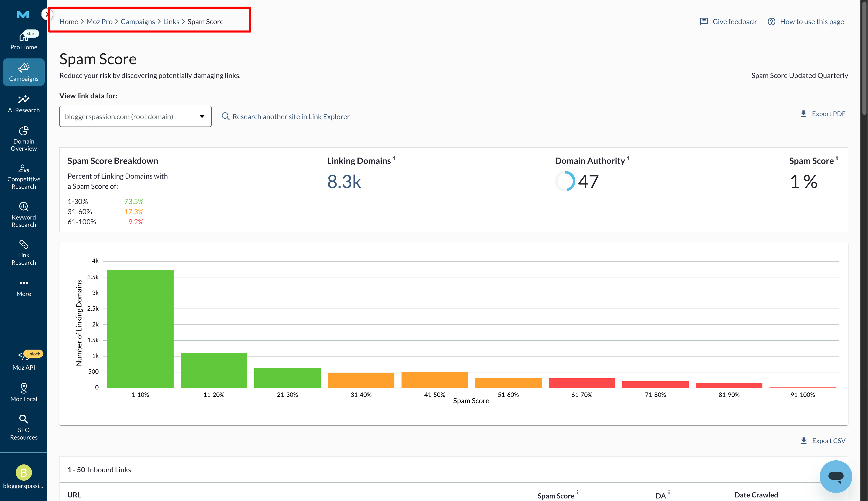Open the chat support bubble
This screenshot has width=868, height=501.
coord(836,477)
